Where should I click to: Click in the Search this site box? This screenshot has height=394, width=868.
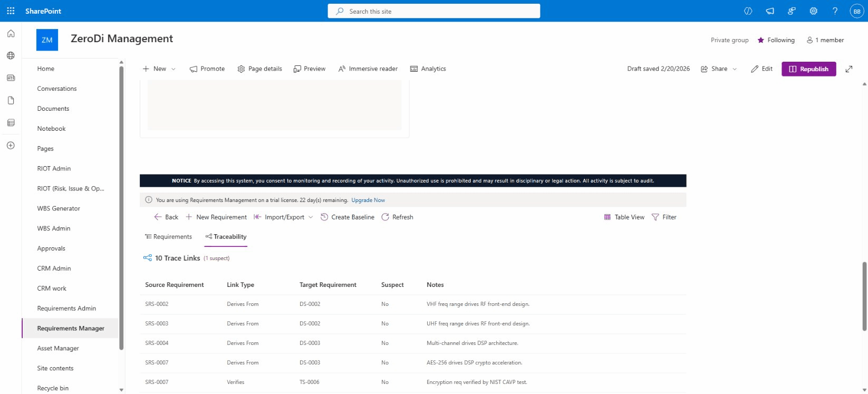click(434, 11)
